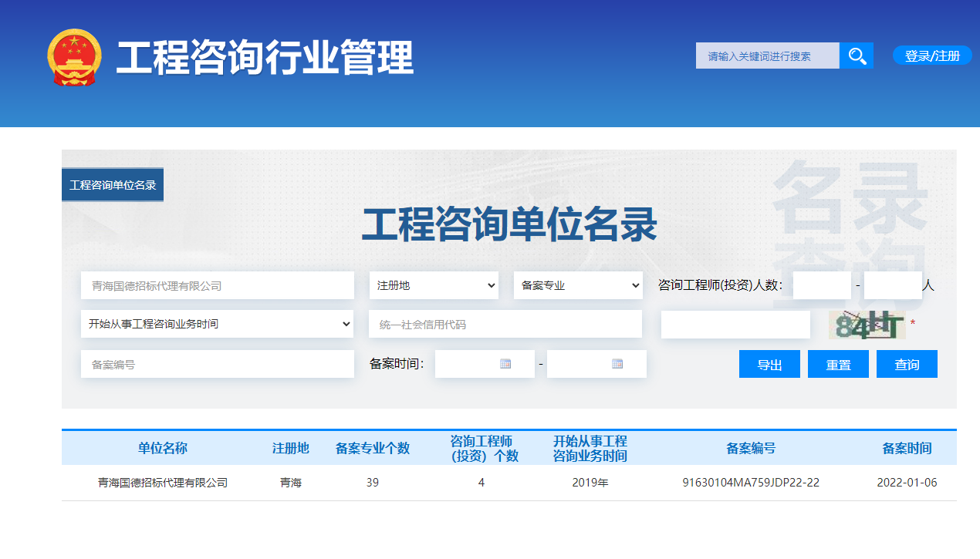
Task: Open the 青海国德招标代理有限公司 result row
Action: [x=163, y=483]
